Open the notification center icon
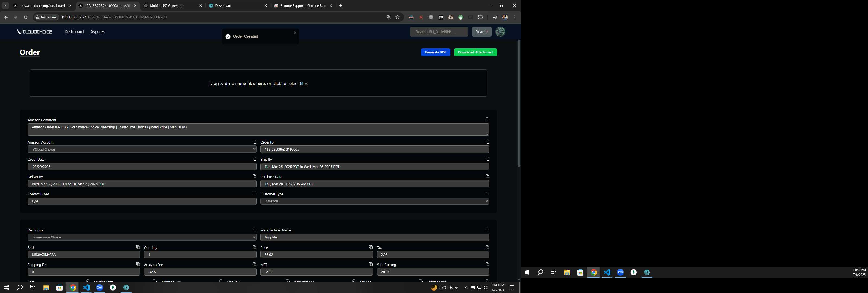The image size is (868, 293). (512, 288)
